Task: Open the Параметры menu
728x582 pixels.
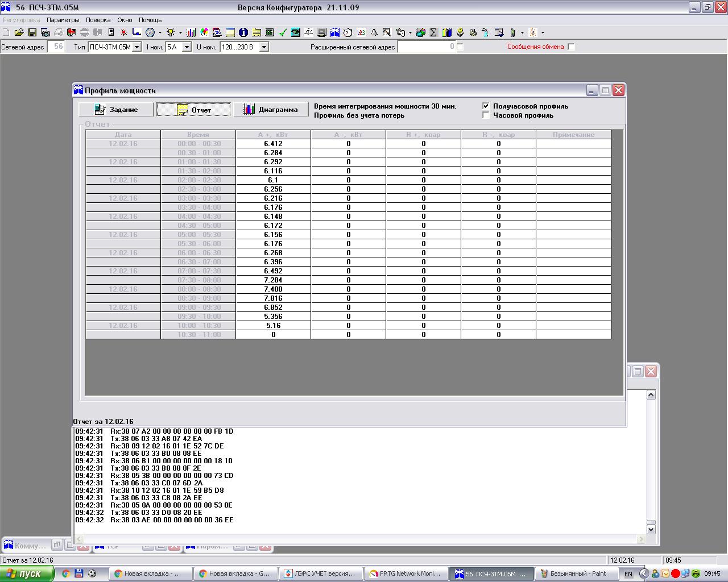Action: point(63,20)
